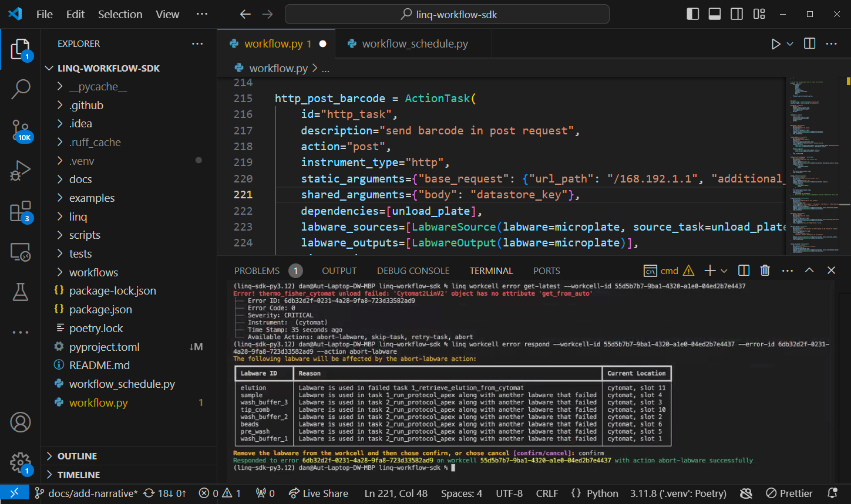851x504 pixels.
Task: Create a new terminal with plus icon
Action: click(711, 270)
